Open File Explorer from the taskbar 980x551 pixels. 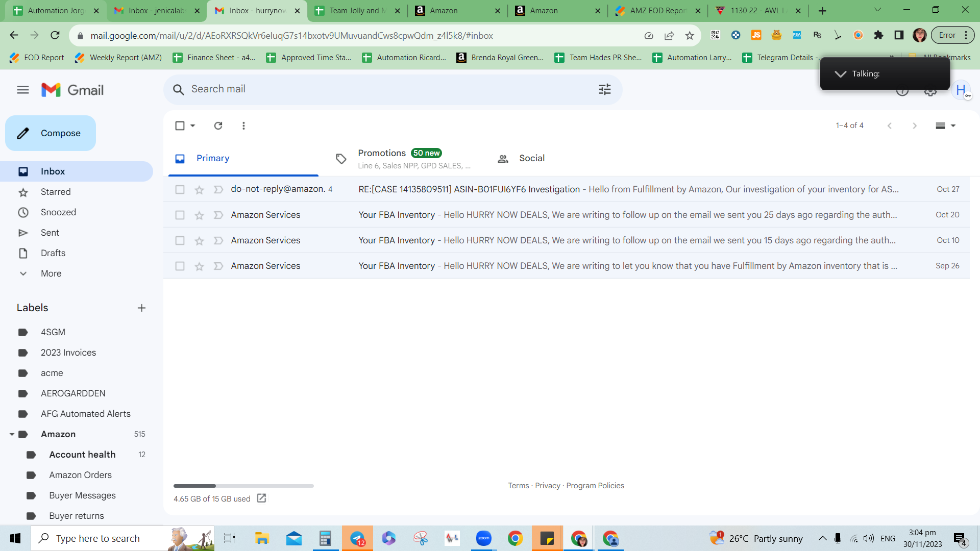coord(262,538)
